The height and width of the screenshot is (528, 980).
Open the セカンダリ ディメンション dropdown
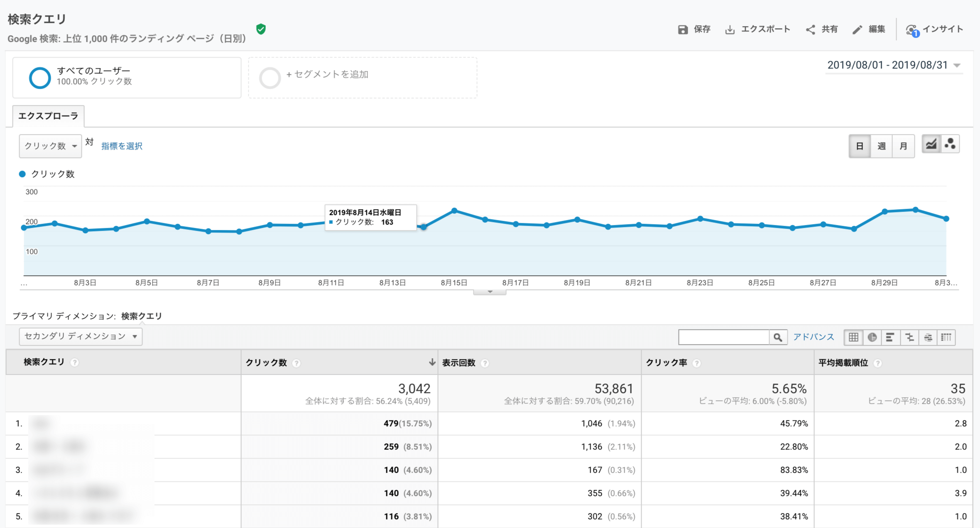(x=81, y=336)
